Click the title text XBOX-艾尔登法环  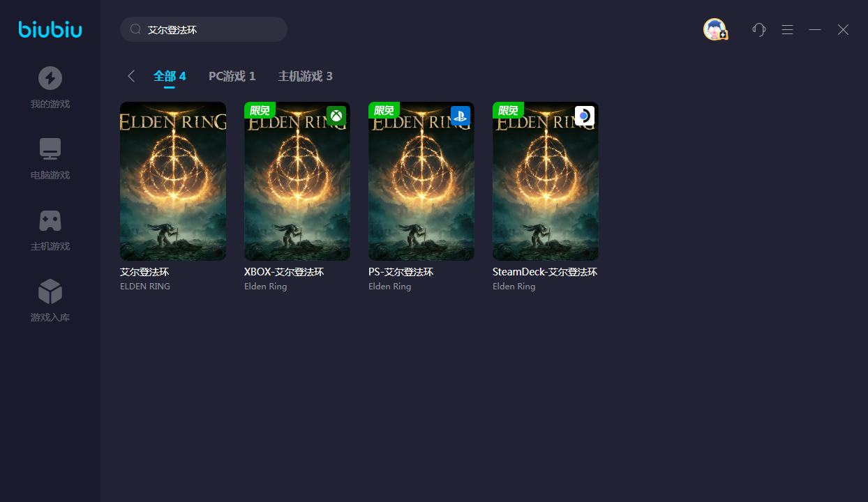point(284,272)
